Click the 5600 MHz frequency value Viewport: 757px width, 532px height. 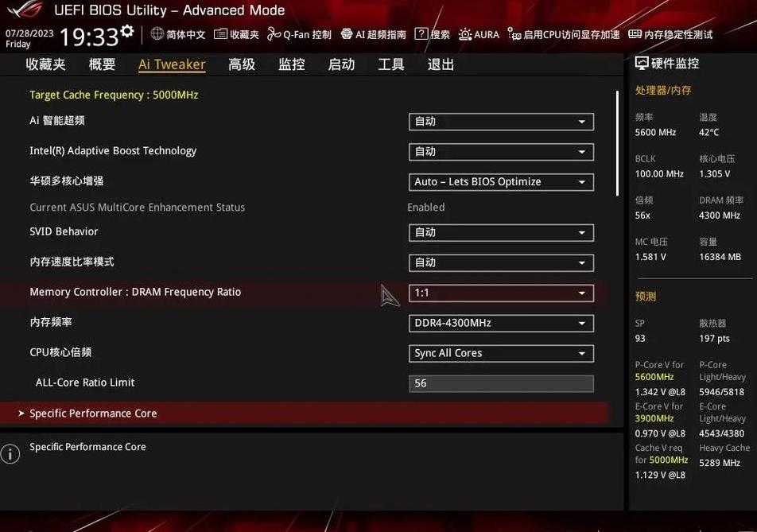655,132
